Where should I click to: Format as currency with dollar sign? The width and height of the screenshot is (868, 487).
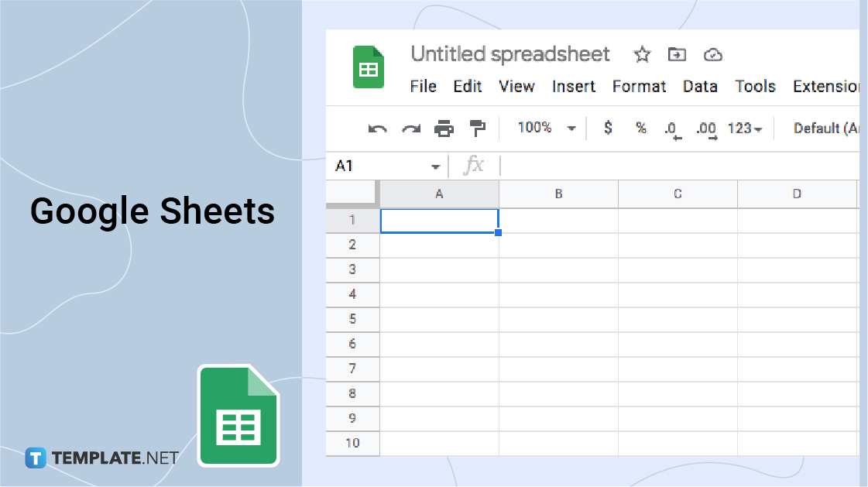click(x=608, y=128)
